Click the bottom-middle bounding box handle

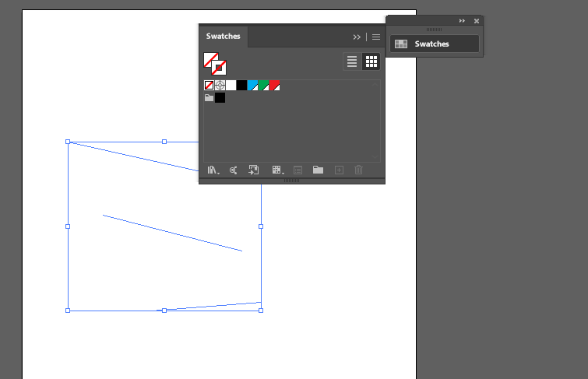(164, 311)
